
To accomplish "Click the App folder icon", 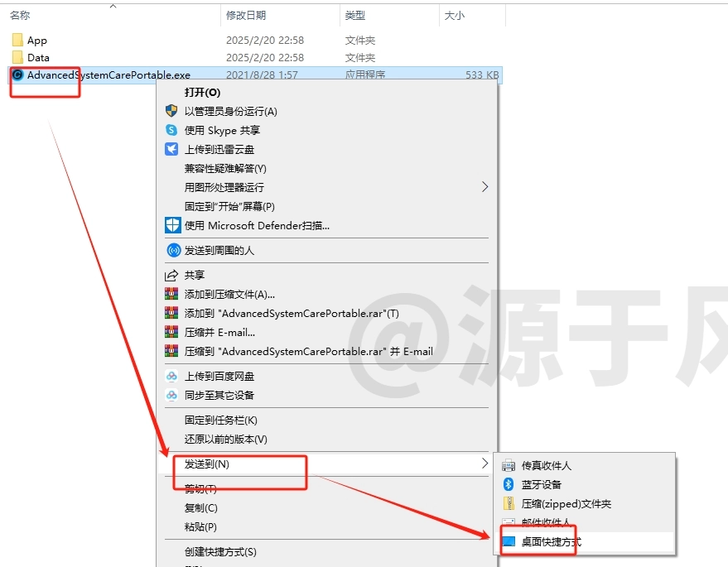I will 17,41.
